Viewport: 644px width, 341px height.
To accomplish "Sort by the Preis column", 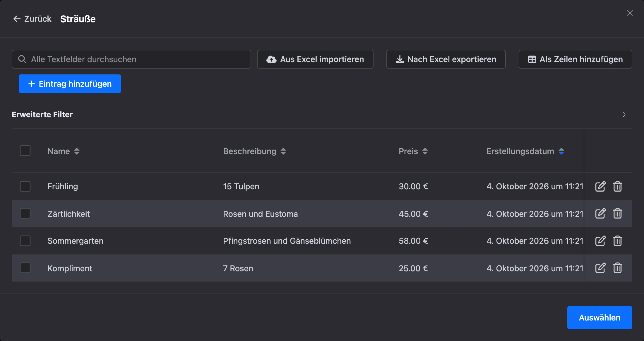I will click(413, 151).
